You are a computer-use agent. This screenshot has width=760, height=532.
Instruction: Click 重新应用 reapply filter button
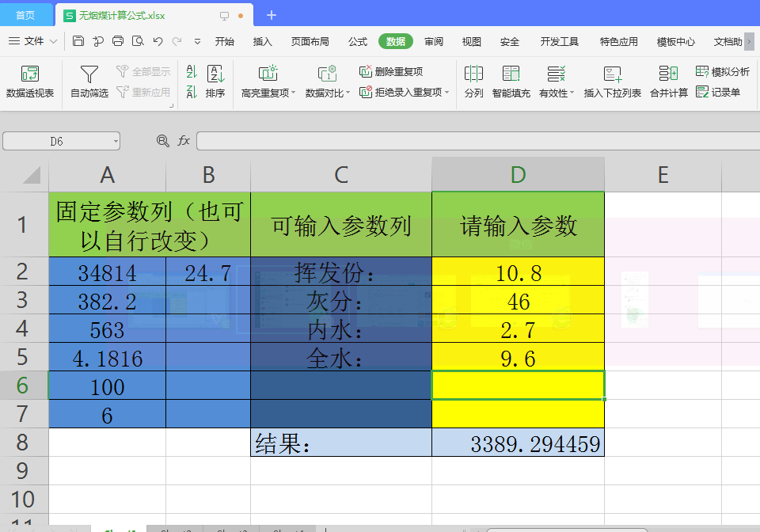click(143, 92)
